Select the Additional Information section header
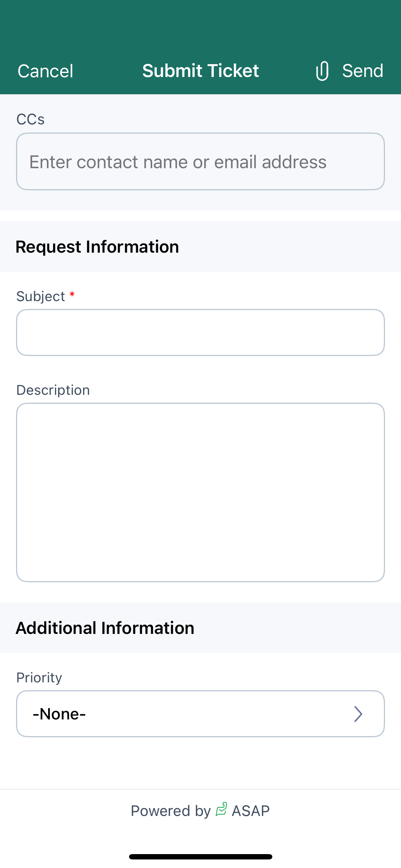Viewport: 401px width, 868px height. [x=105, y=628]
